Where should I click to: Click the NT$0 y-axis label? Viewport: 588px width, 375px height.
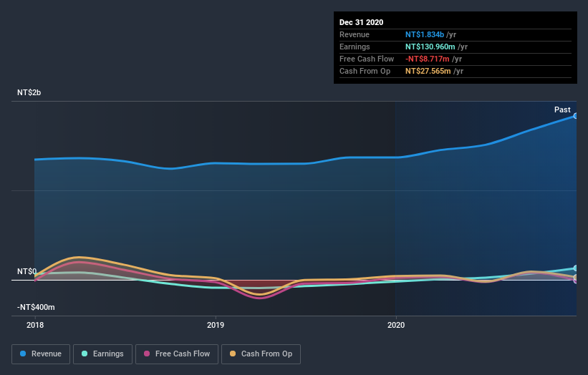tap(27, 271)
